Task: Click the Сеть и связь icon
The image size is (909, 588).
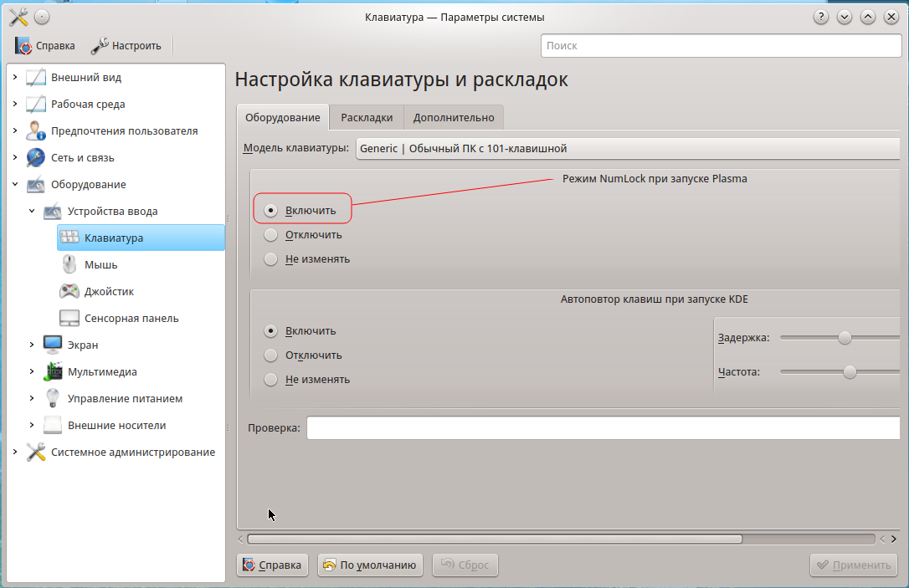Action: 36,157
